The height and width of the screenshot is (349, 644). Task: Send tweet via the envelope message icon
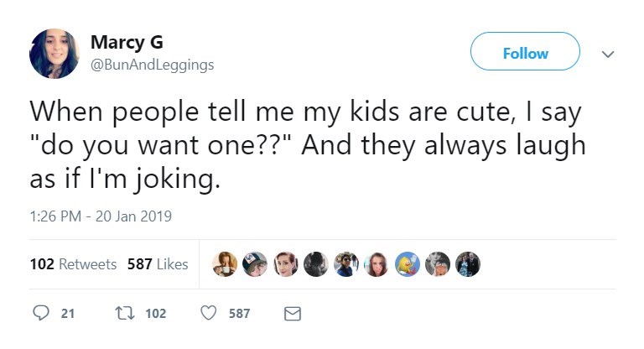tap(292, 313)
